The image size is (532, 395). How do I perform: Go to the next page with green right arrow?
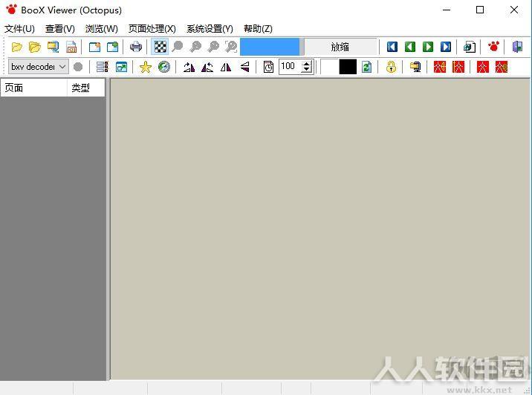[428, 47]
